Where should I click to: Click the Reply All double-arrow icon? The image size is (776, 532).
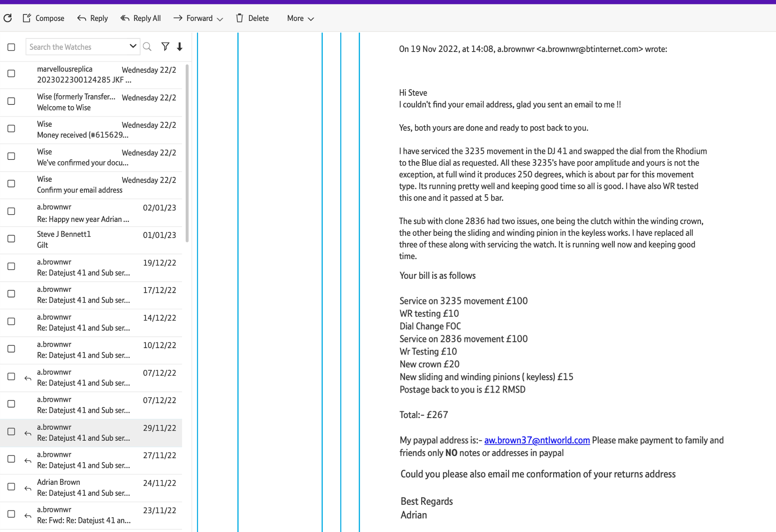tap(125, 18)
